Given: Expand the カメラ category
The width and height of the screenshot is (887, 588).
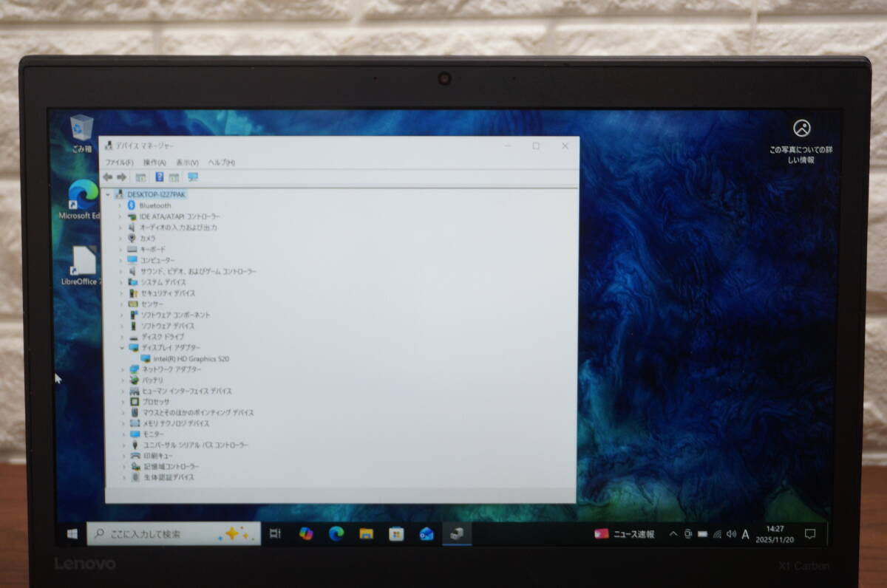Looking at the screenshot, I should click(120, 238).
